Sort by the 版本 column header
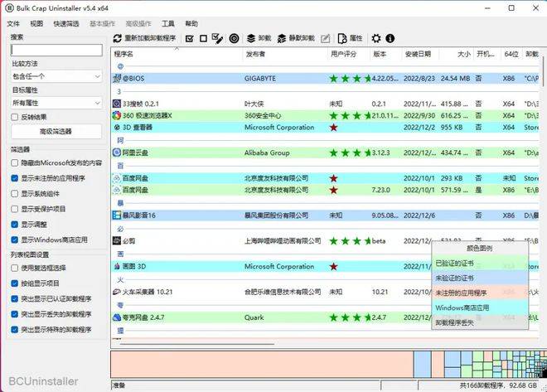 [386, 54]
